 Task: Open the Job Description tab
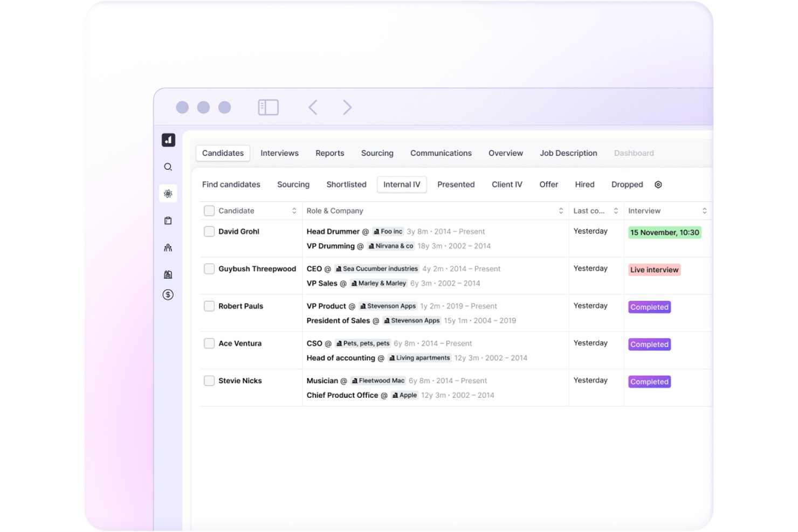[x=568, y=153]
